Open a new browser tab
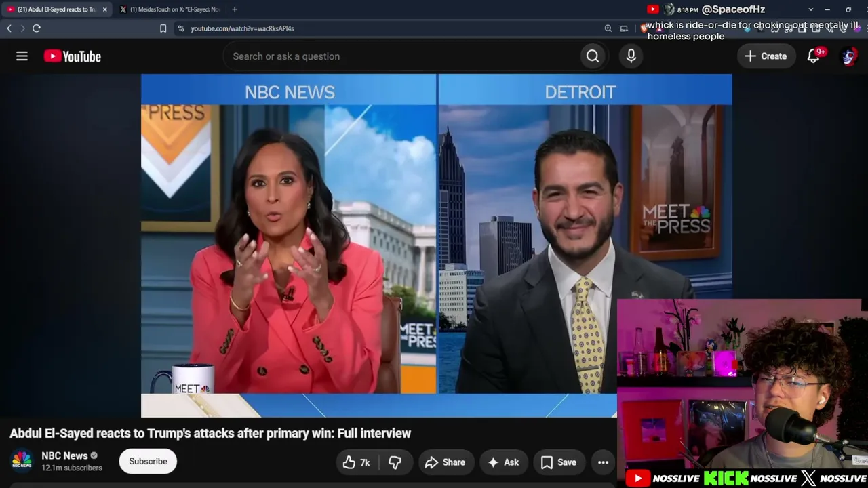868x488 pixels. 235,9
